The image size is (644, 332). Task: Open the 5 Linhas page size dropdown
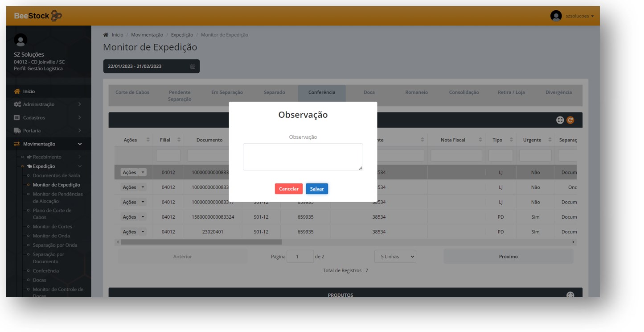(x=395, y=257)
